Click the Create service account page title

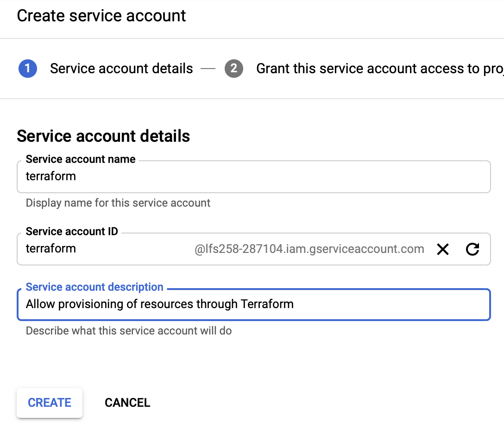coord(101,16)
